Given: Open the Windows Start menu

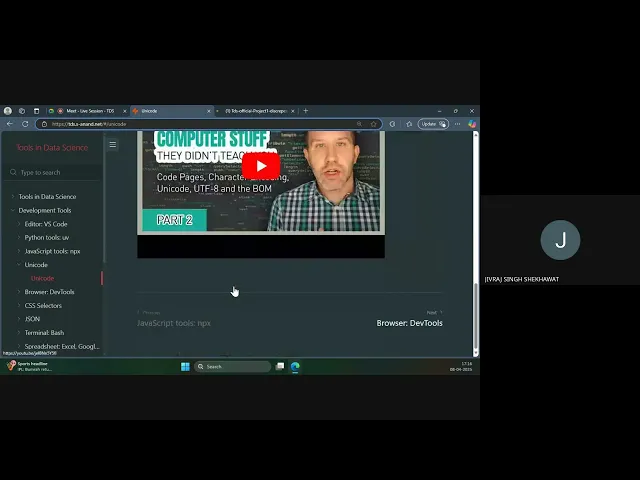Looking at the screenshot, I should pos(185,367).
